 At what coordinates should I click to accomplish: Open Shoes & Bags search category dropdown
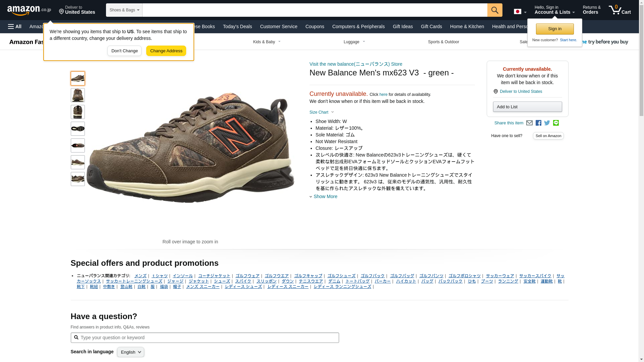tap(124, 10)
